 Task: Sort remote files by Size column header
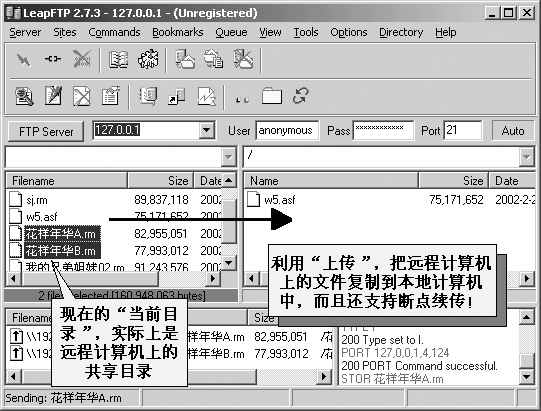453,181
